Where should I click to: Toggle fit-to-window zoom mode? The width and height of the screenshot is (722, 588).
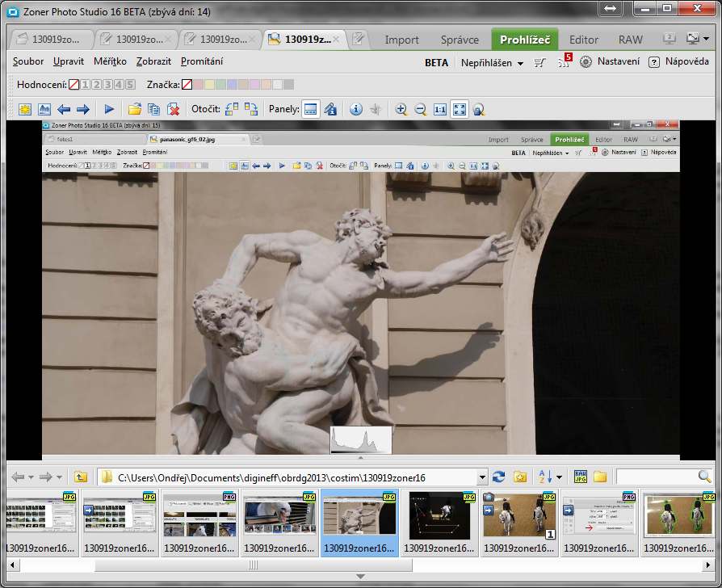pos(459,109)
